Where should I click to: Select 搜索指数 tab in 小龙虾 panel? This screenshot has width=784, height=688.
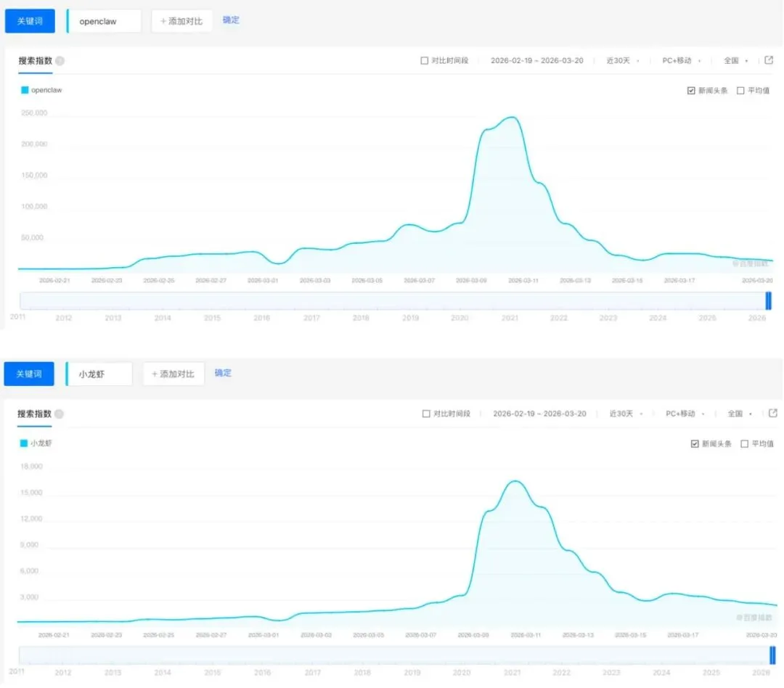tap(34, 414)
